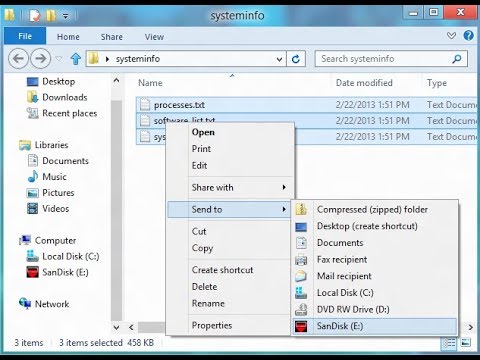This screenshot has height=360, width=480.
Task: Select Desktop in navigation pane
Action: pyautogui.click(x=51, y=81)
